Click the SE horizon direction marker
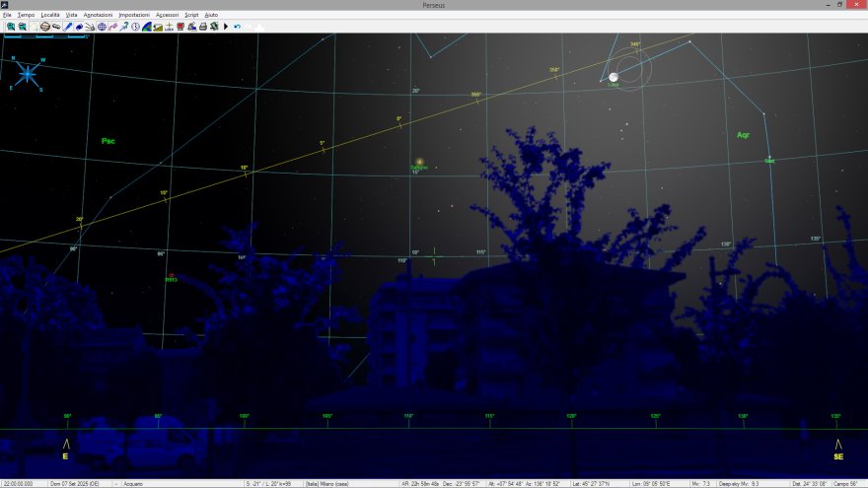The height and width of the screenshot is (488, 868). [837, 450]
